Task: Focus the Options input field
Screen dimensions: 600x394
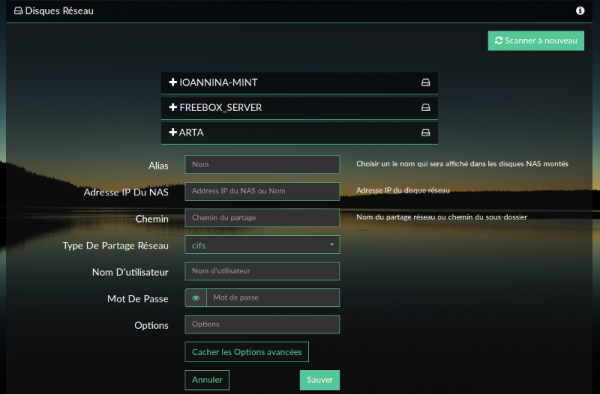Action: [262, 324]
